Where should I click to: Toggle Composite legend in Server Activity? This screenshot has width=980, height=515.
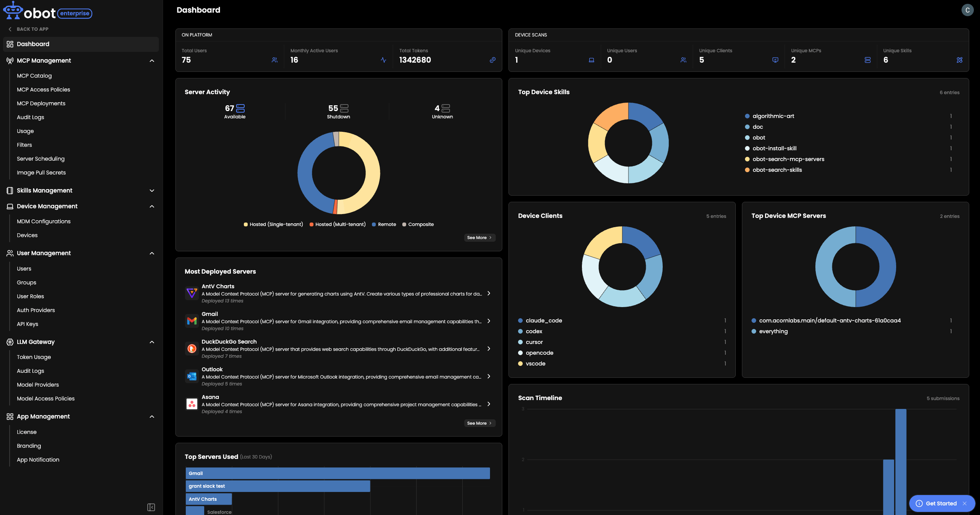pyautogui.click(x=418, y=224)
